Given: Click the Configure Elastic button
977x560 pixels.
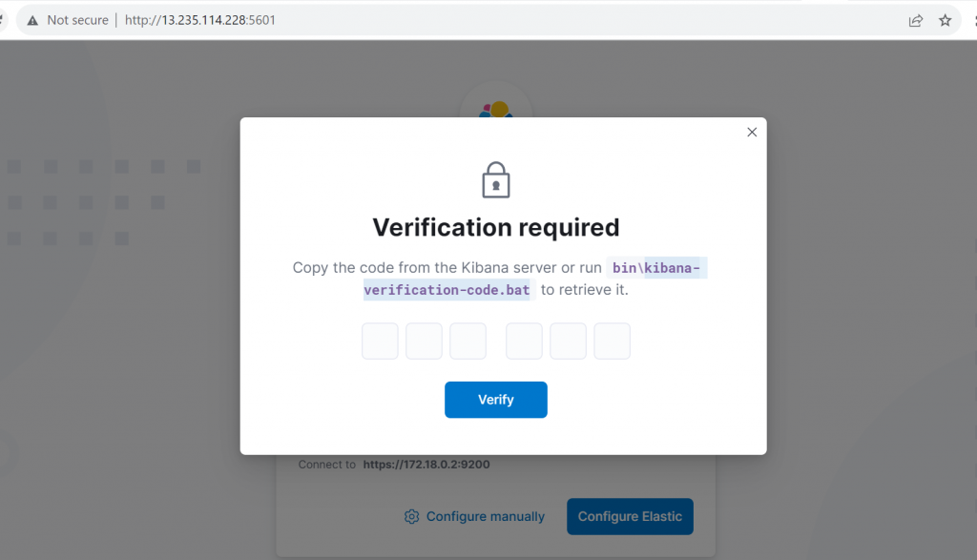Looking at the screenshot, I should pos(630,516).
